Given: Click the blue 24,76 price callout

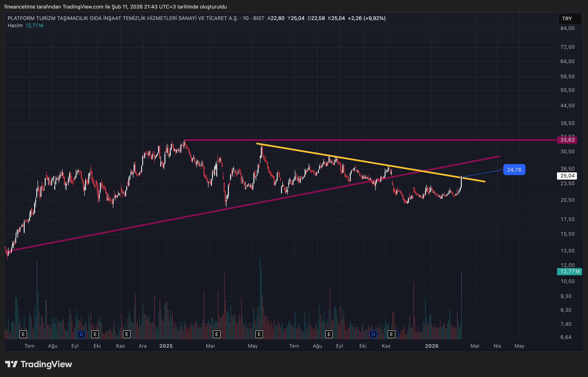Looking at the screenshot, I should pos(514,170).
